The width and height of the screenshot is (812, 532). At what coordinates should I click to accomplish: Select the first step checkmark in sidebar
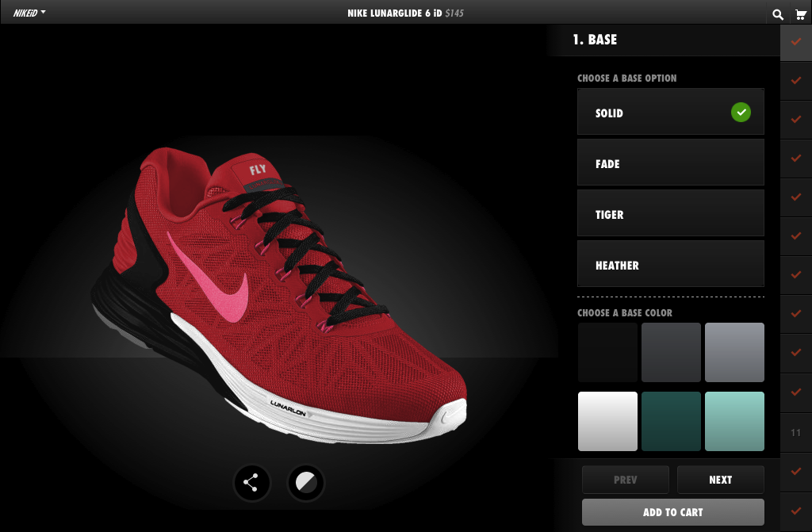pos(796,41)
